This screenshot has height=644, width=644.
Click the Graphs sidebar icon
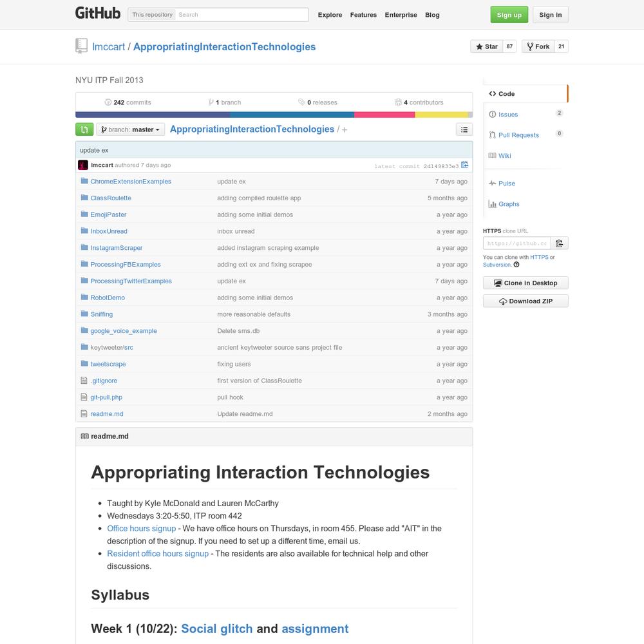492,204
